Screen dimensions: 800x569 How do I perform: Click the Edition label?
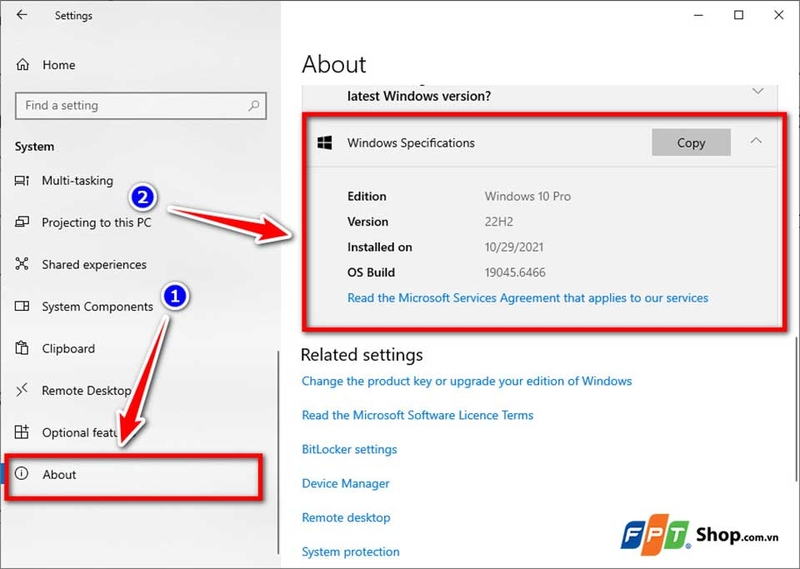[367, 196]
